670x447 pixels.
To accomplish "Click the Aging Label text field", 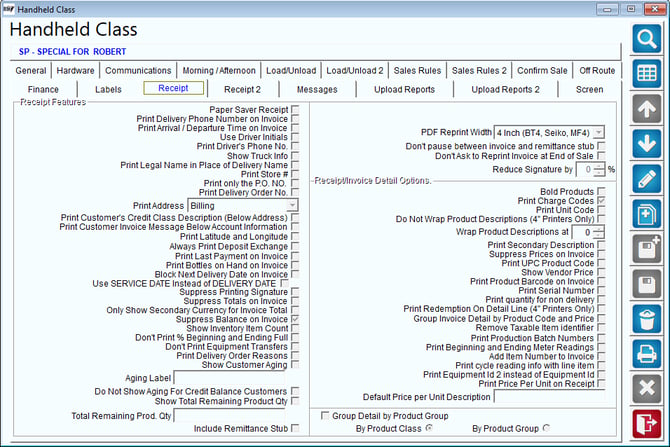I will pos(229,378).
